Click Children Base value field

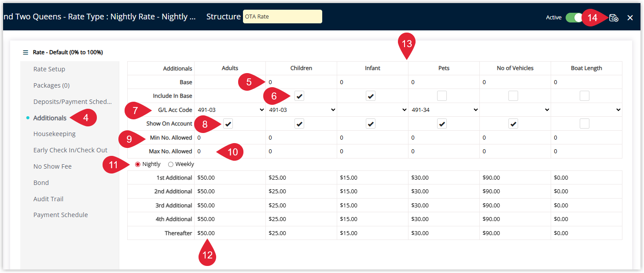coord(301,82)
